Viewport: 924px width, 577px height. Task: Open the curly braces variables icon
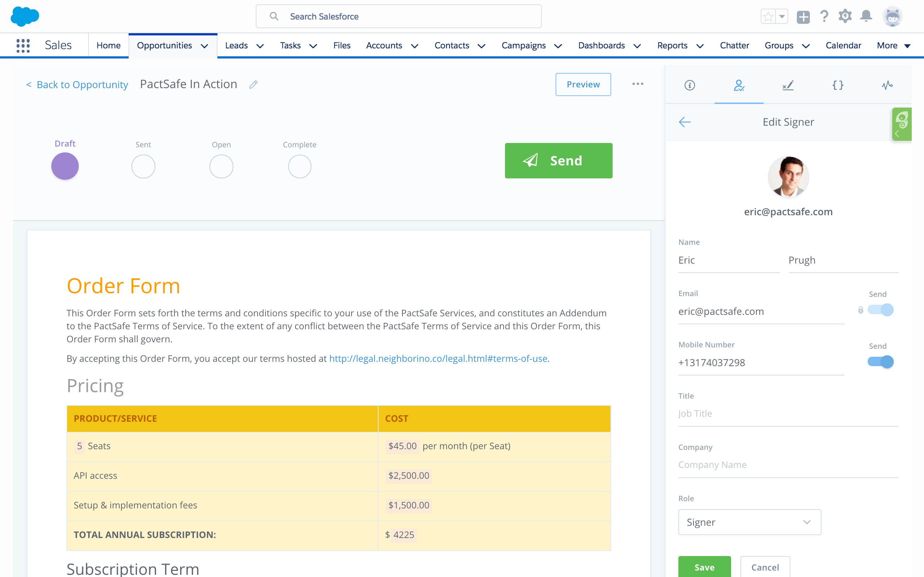point(837,85)
